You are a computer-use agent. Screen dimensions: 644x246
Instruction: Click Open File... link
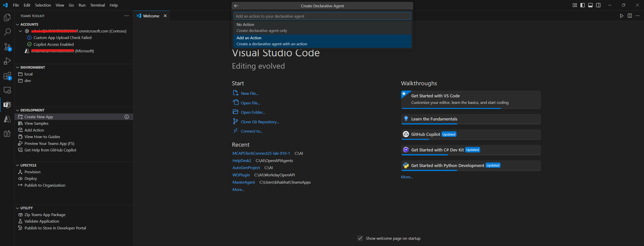[250, 103]
